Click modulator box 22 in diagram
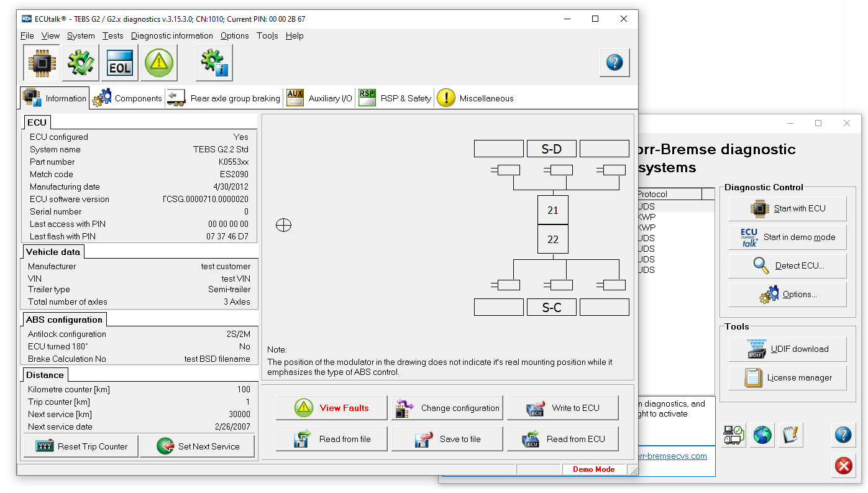868x493 pixels. (x=553, y=239)
